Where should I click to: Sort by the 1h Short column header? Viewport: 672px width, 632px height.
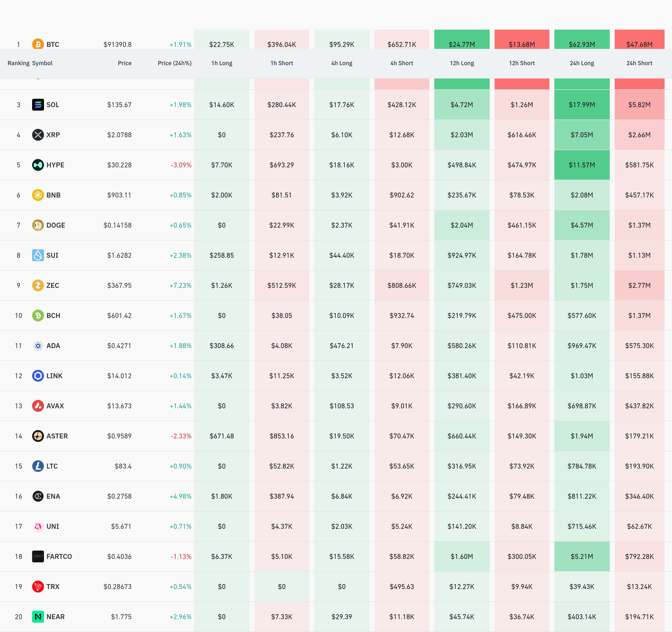pyautogui.click(x=282, y=63)
